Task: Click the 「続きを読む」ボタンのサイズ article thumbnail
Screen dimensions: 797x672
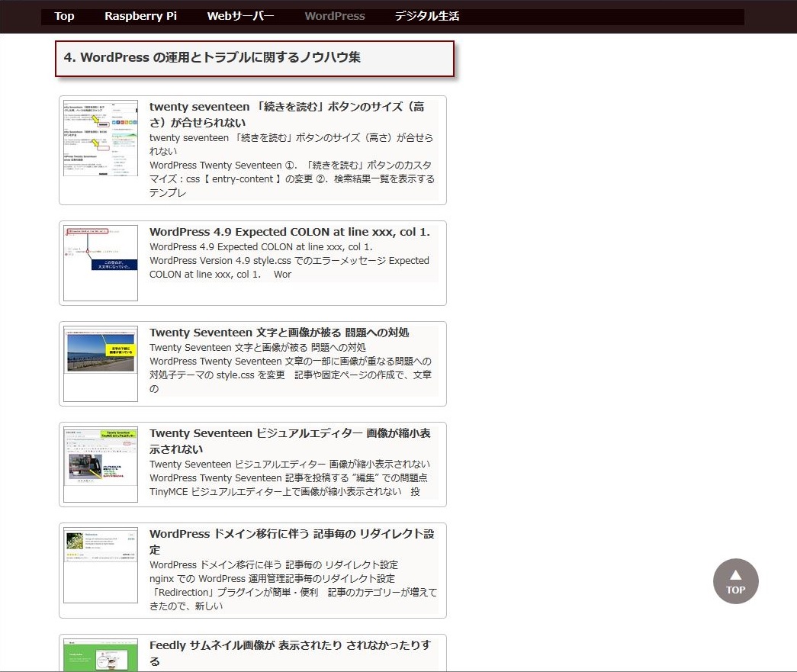Action: [x=101, y=138]
